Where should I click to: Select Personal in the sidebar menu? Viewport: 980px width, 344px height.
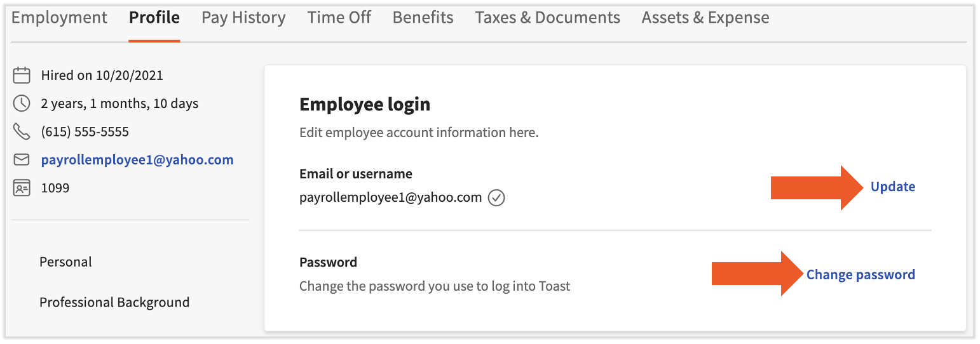pyautogui.click(x=65, y=262)
